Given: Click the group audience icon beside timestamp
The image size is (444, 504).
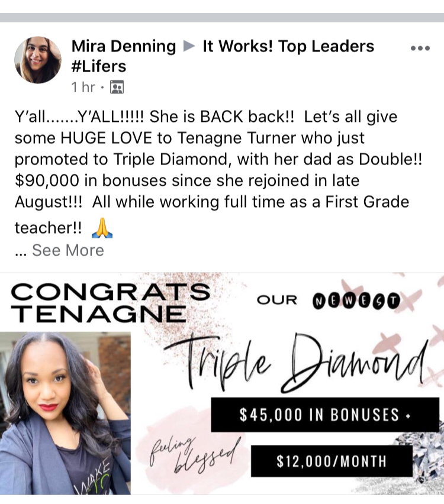Looking at the screenshot, I should point(117,87).
